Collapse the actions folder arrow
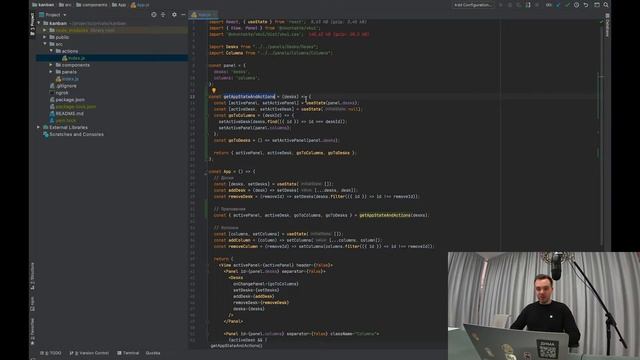 (51, 51)
